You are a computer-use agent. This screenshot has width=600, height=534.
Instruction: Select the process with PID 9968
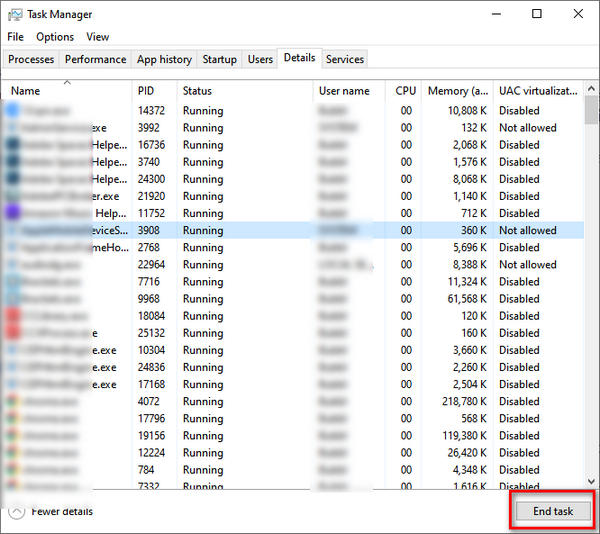(x=293, y=299)
